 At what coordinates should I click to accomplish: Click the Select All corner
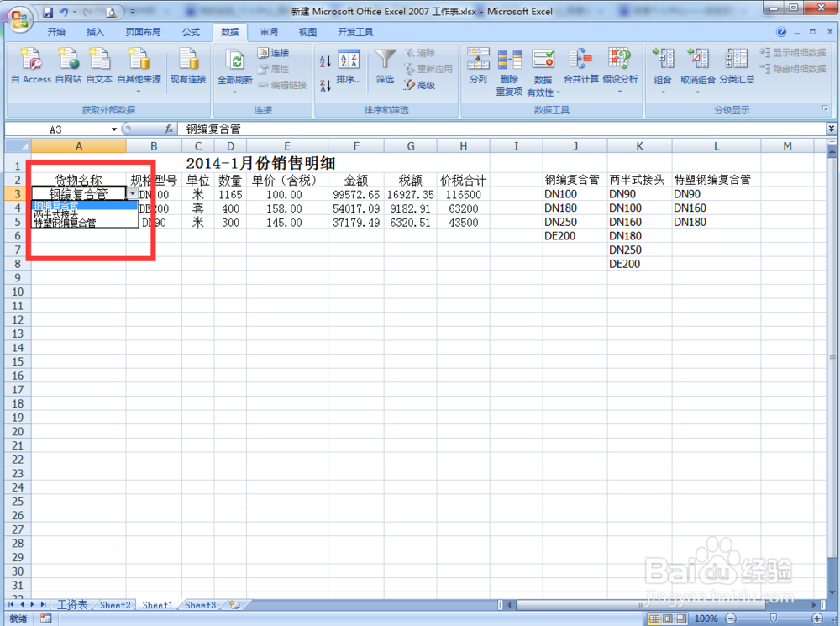tap(18, 146)
